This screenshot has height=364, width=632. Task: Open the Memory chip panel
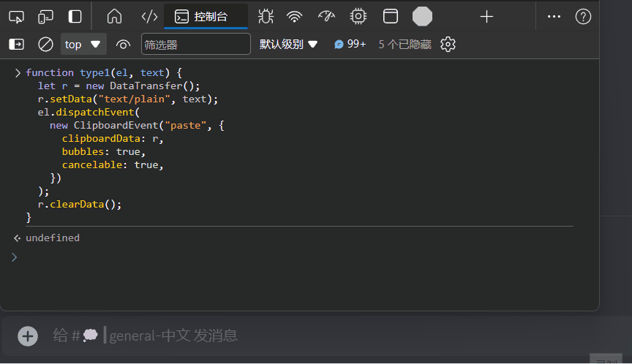tap(358, 16)
